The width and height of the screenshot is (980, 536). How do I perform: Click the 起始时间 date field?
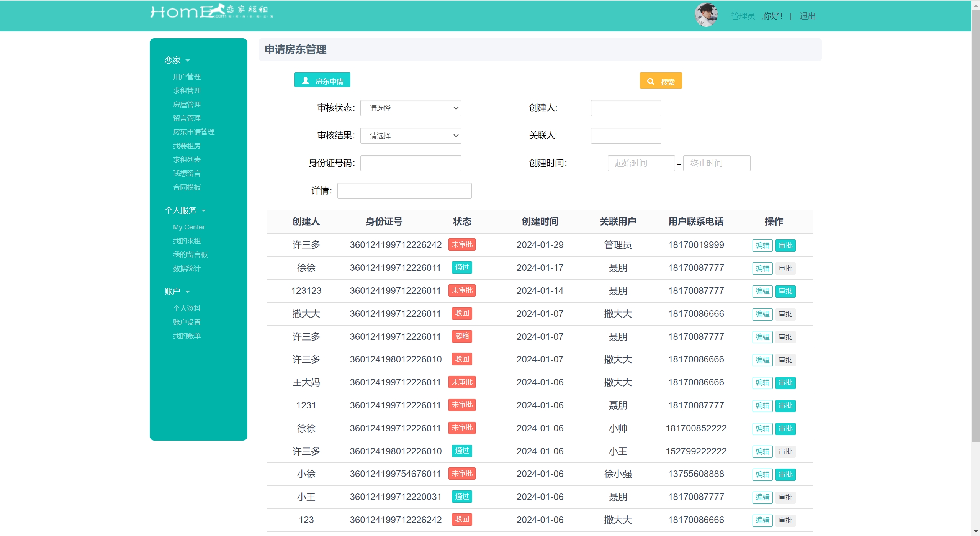pos(641,163)
